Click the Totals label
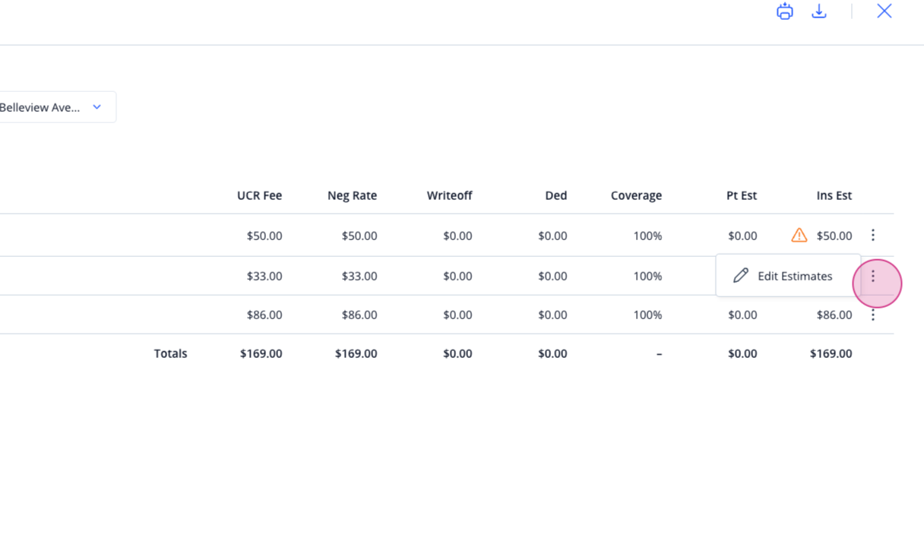 tap(170, 353)
